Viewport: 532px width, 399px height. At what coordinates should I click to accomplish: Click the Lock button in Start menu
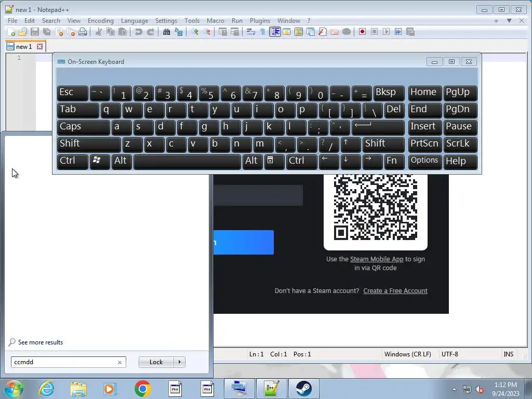156,362
